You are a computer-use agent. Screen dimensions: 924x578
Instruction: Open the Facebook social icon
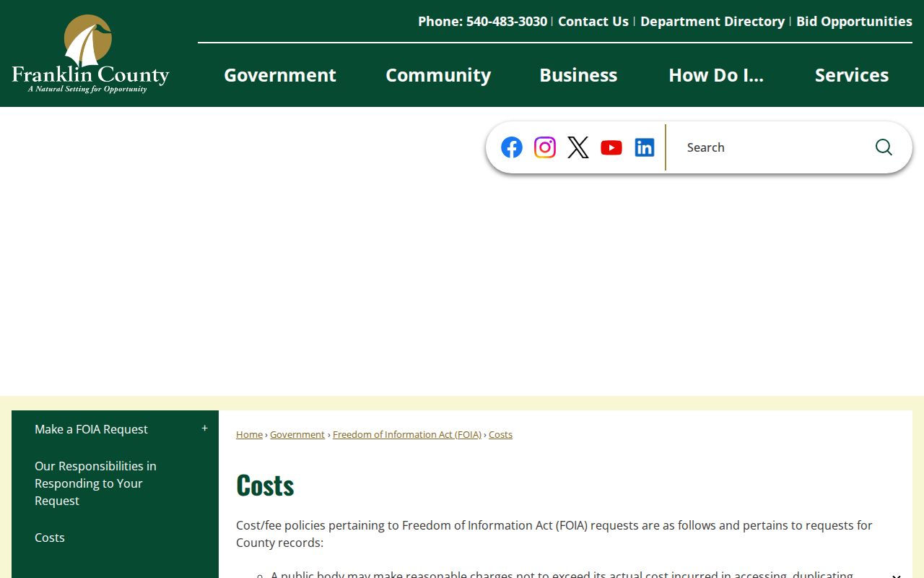512,147
